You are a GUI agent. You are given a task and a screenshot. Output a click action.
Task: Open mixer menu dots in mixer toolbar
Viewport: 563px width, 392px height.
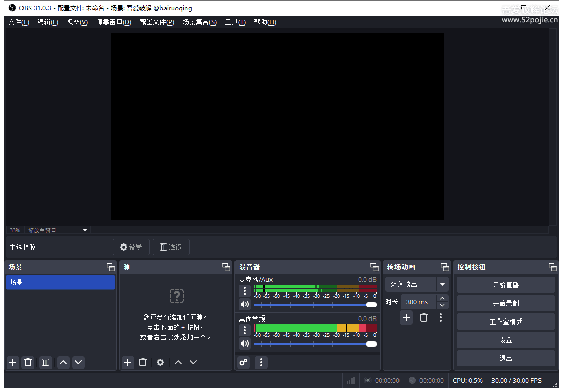click(261, 362)
